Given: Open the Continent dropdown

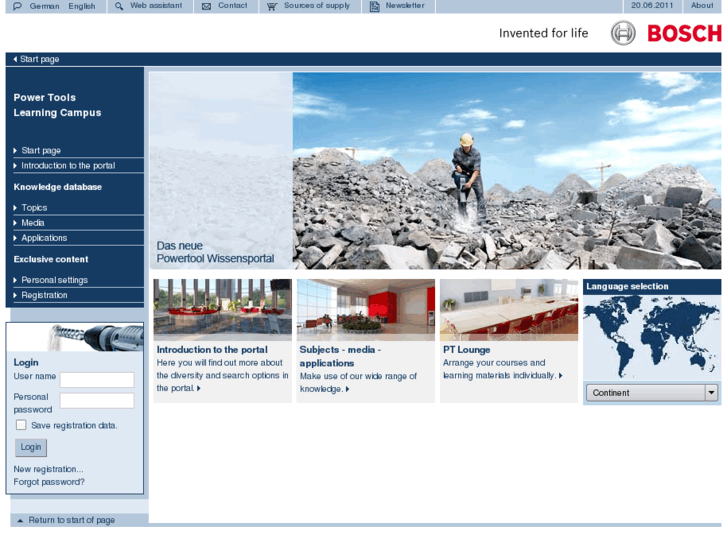Looking at the screenshot, I should pos(652,393).
